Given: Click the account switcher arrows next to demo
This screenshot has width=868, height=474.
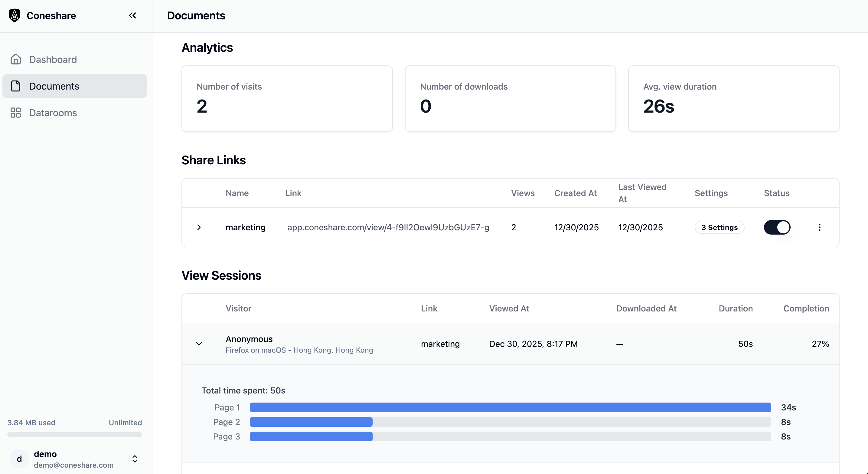Looking at the screenshot, I should point(135,459).
